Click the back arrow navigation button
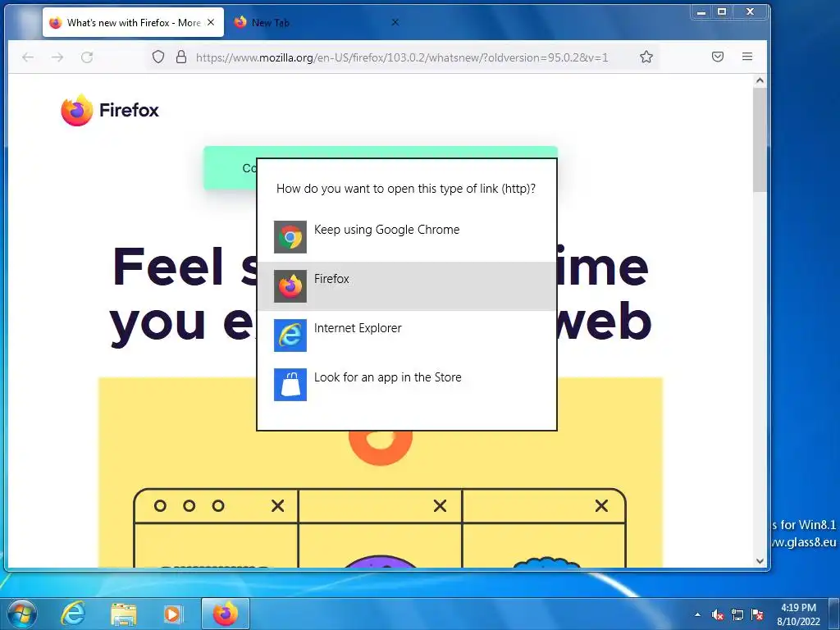840x630 pixels. tap(28, 57)
